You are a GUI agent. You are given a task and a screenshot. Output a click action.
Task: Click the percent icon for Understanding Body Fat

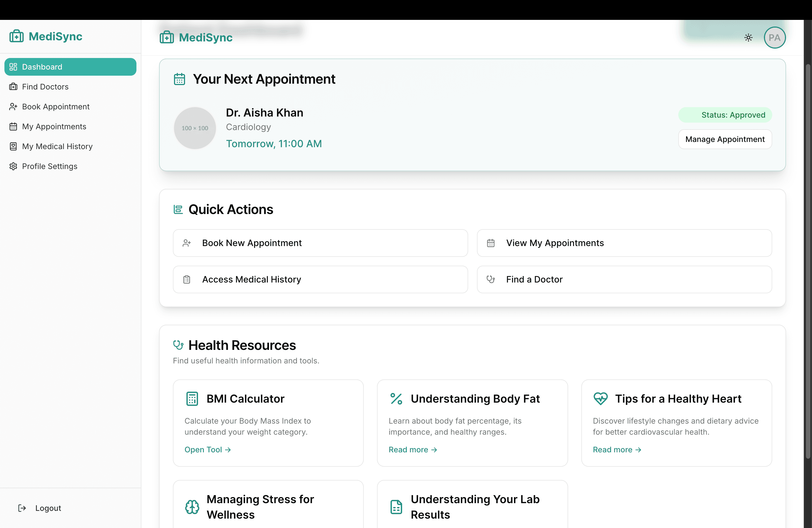(x=396, y=399)
